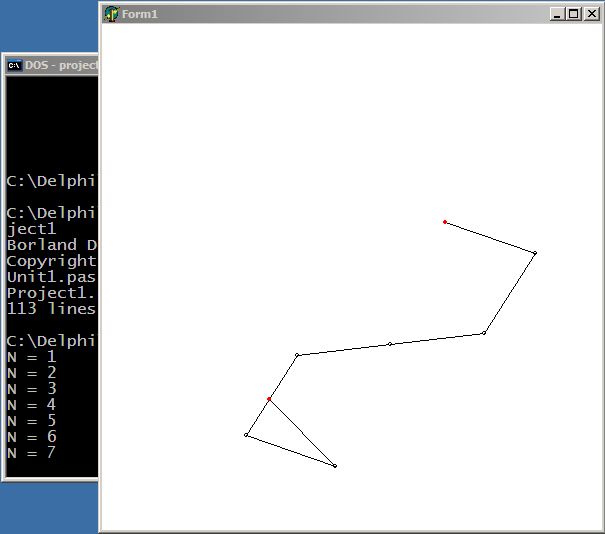Click the DOS console window icon
This screenshot has height=534, width=605.
[15, 65]
